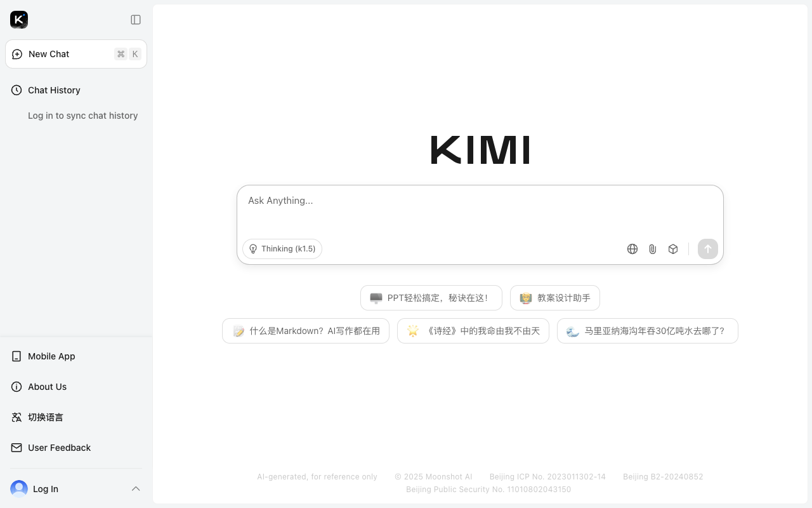812x508 pixels.
Task: Expand the chevron next to Log In
Action: tap(136, 489)
